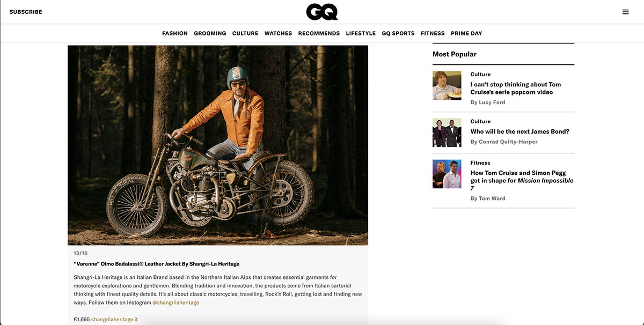Open 'Who will be the next James Bond?' headline
Image resolution: width=644 pixels, height=325 pixels.
pyautogui.click(x=520, y=131)
